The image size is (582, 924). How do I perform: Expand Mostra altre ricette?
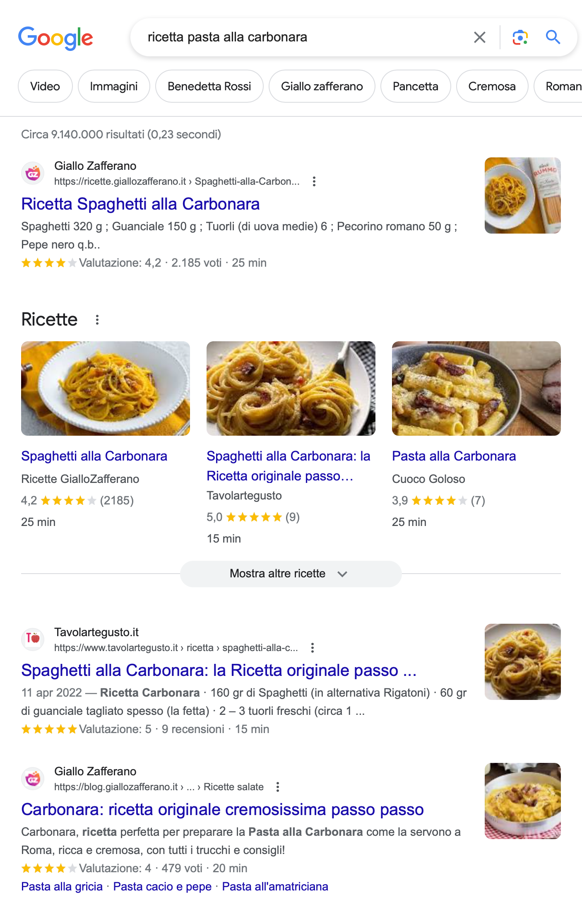tap(291, 574)
